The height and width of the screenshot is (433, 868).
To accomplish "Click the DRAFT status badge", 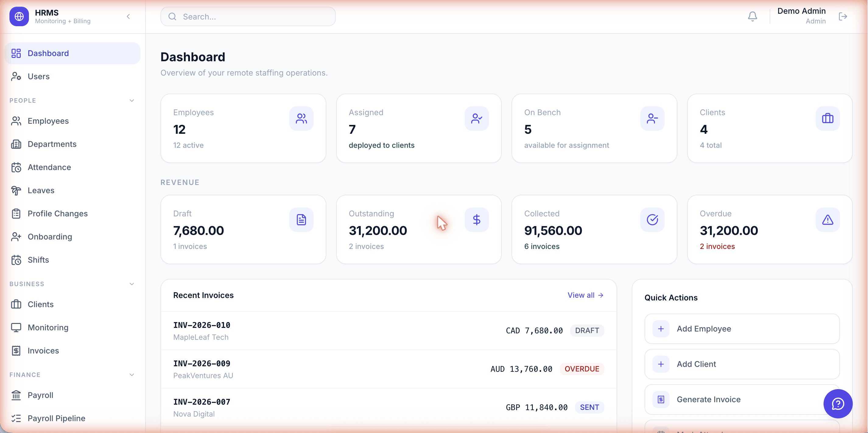I will click(x=587, y=331).
